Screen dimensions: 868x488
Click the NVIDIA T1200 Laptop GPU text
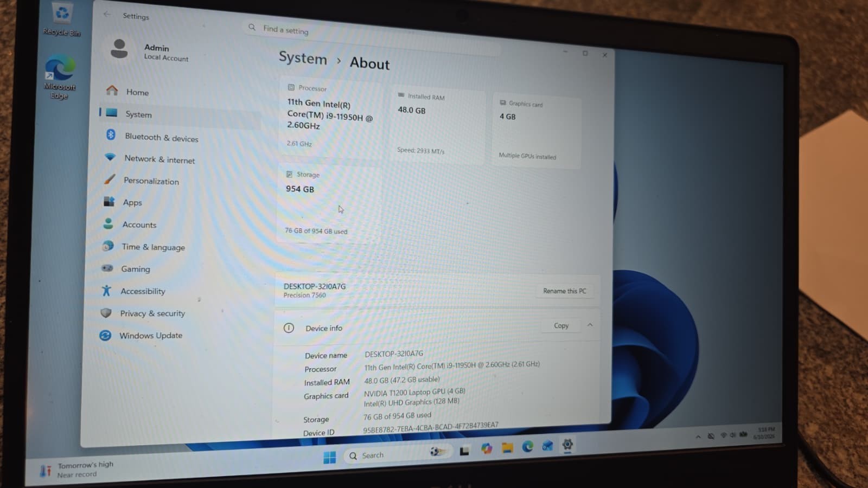414,392
